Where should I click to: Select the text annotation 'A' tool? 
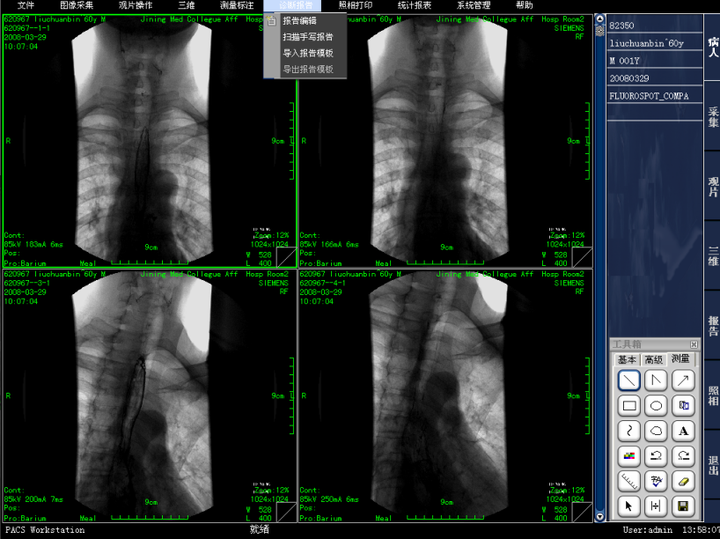[683, 431]
